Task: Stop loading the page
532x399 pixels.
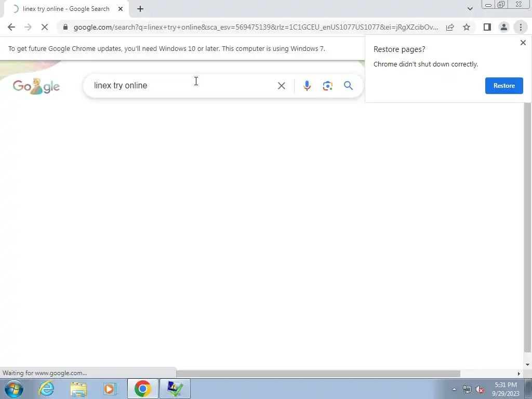Action: [45, 27]
